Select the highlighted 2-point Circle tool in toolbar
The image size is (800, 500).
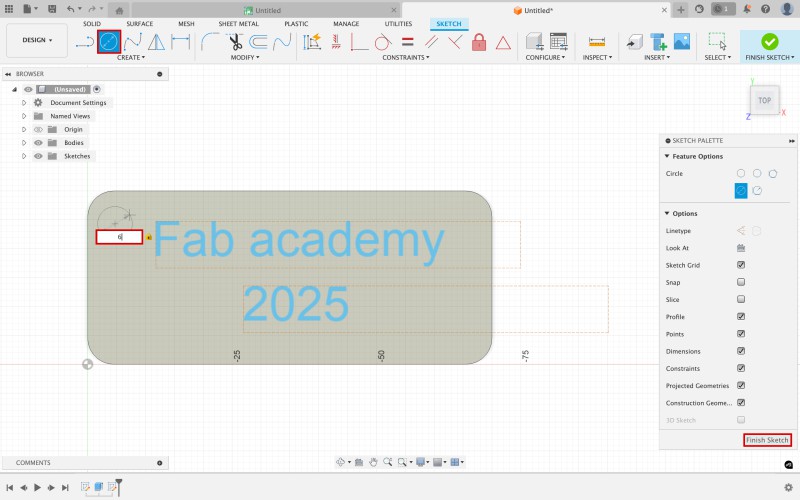point(109,42)
